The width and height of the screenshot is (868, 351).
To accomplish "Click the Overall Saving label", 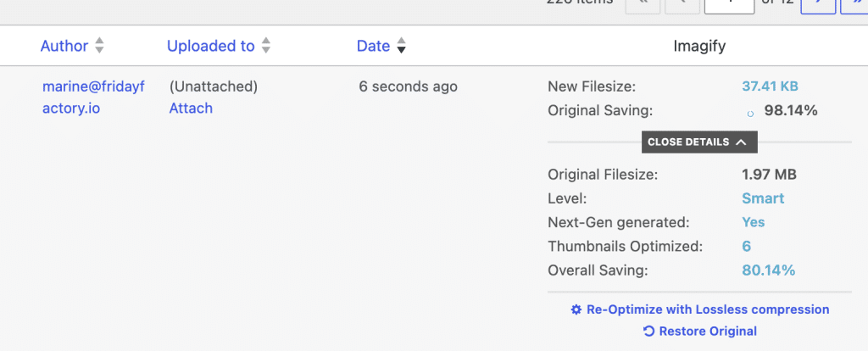I will coord(598,270).
